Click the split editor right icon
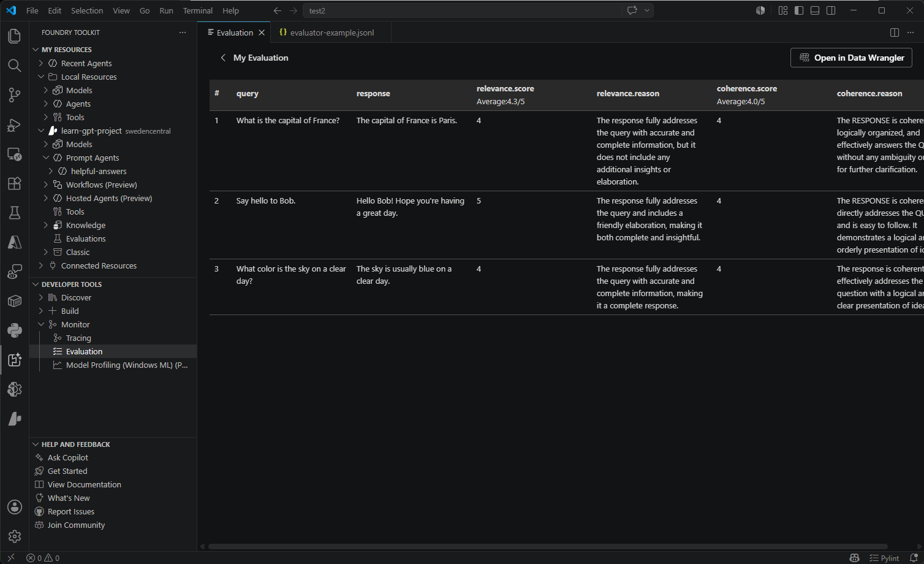 pos(895,32)
